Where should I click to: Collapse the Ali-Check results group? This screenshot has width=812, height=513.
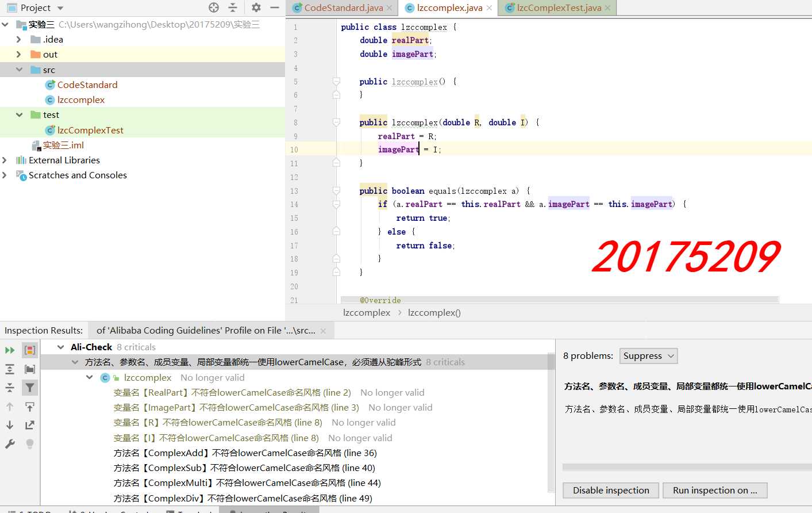pos(60,347)
